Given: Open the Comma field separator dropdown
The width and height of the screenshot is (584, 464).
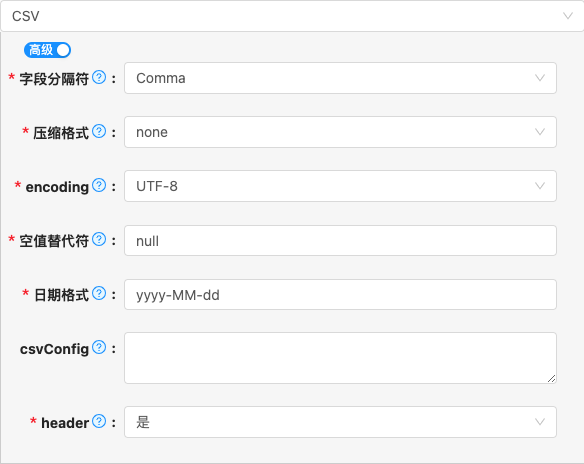Looking at the screenshot, I should point(340,78).
